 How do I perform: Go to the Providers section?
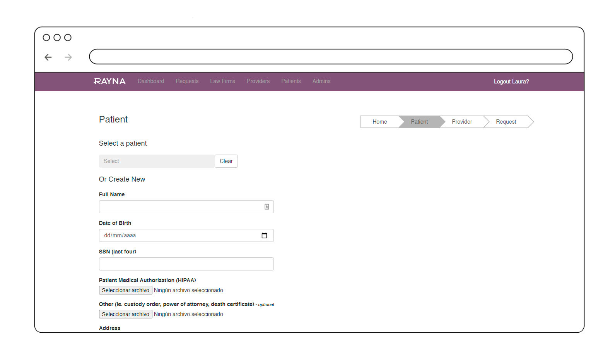(x=258, y=81)
